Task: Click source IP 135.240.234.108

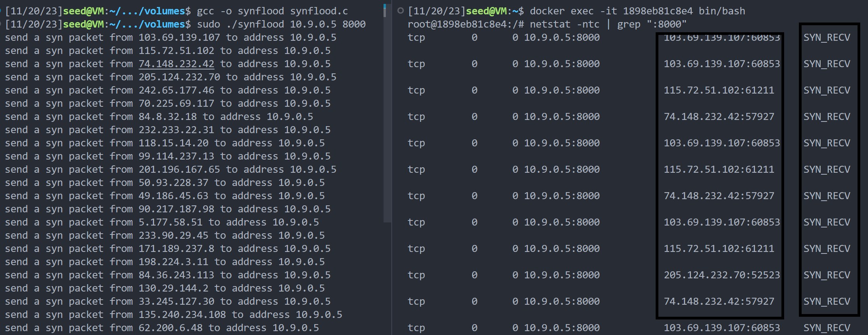Action: 182,314
